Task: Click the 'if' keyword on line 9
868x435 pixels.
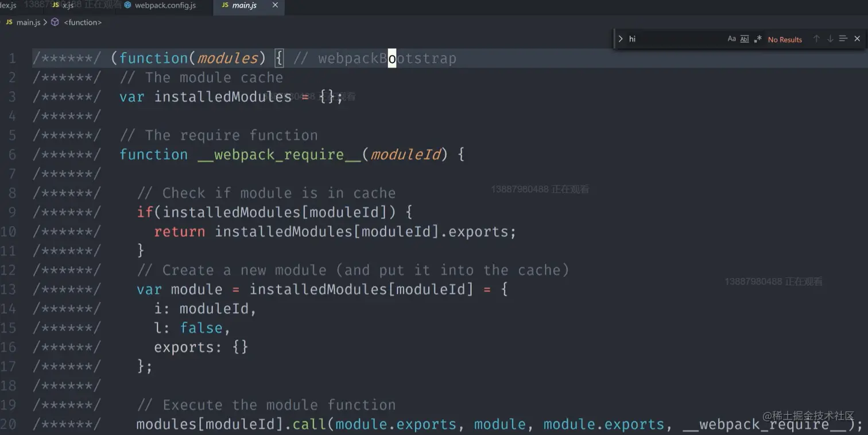Action: tap(145, 213)
